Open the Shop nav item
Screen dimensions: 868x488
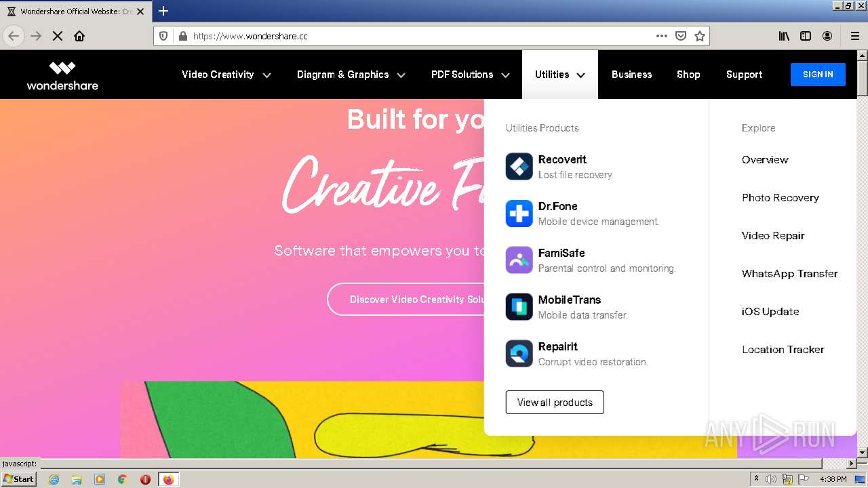pyautogui.click(x=688, y=75)
